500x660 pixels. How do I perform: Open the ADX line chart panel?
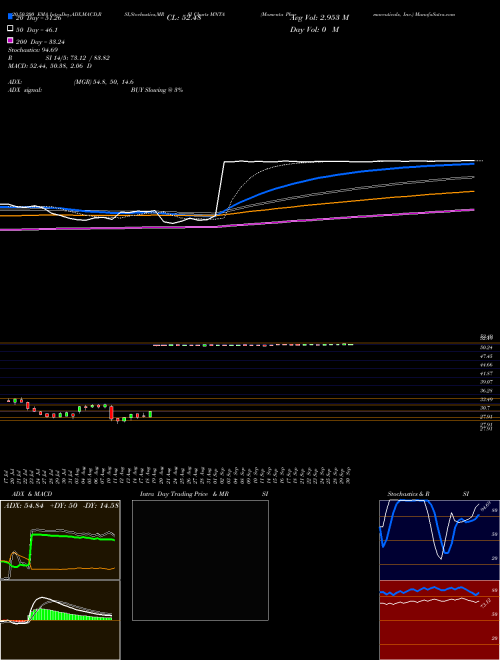pos(60,540)
